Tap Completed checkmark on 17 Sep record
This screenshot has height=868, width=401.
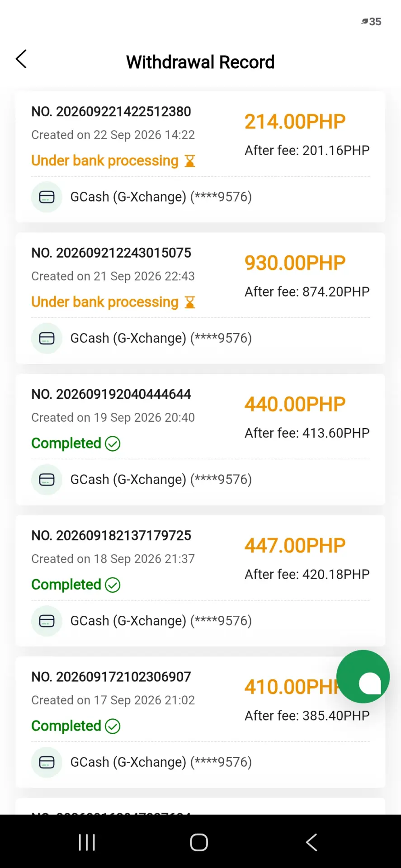tap(113, 726)
